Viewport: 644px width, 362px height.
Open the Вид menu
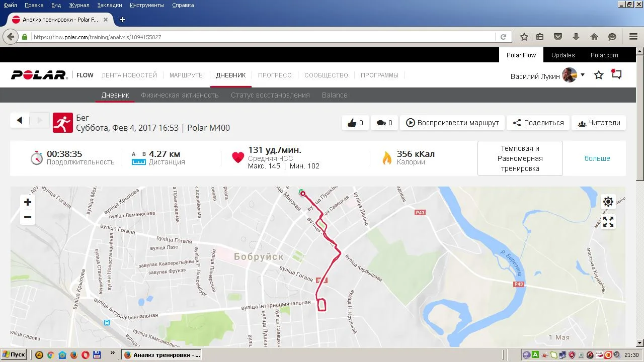tap(56, 5)
